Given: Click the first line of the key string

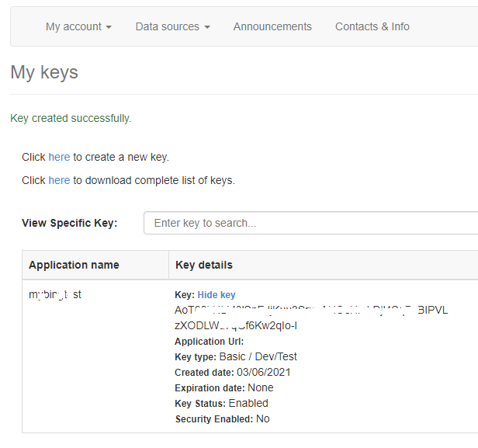Looking at the screenshot, I should 311,310.
